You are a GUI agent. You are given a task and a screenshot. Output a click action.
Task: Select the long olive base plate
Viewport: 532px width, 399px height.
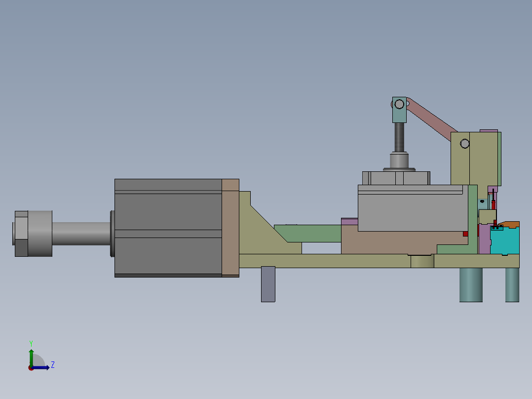tap(379, 261)
